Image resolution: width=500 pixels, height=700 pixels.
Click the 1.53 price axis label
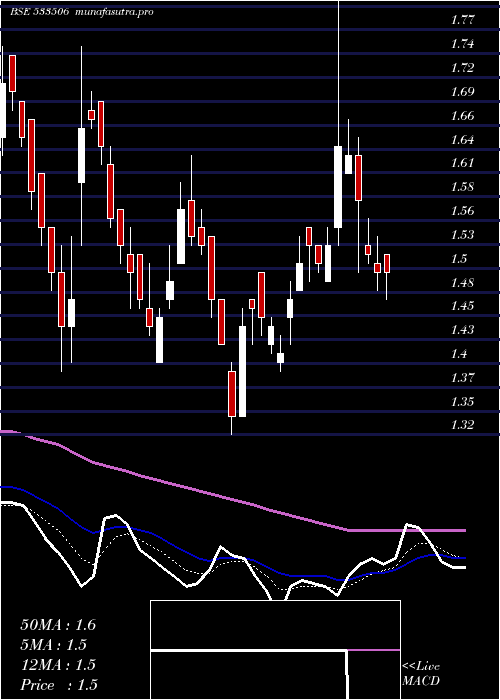coord(462,234)
